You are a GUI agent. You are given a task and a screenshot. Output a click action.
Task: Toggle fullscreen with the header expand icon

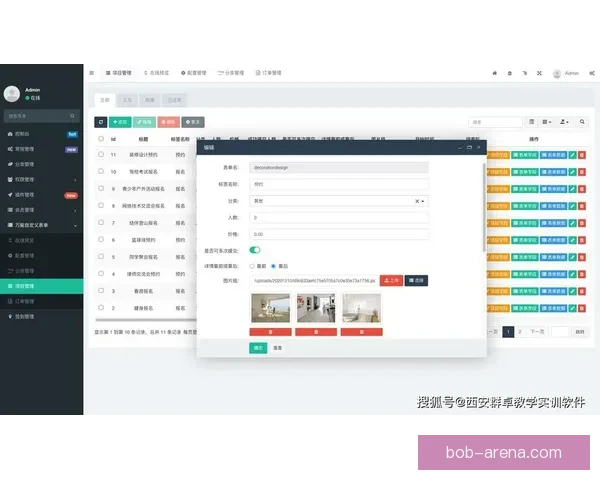coord(539,73)
